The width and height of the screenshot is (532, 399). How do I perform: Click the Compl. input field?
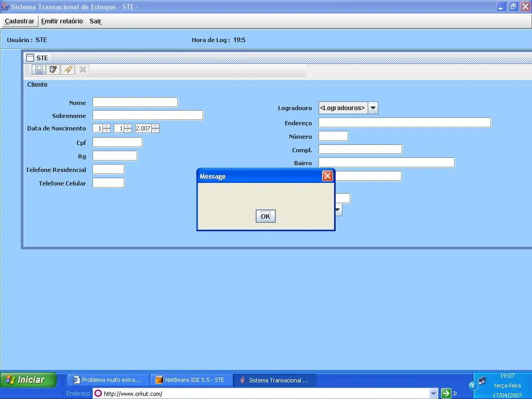pos(361,149)
